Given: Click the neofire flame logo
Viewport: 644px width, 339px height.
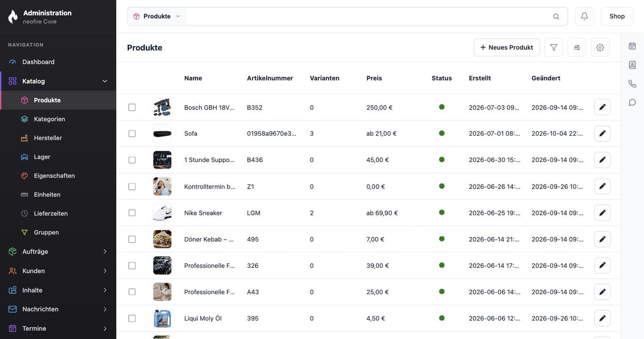Looking at the screenshot, I should tap(13, 17).
